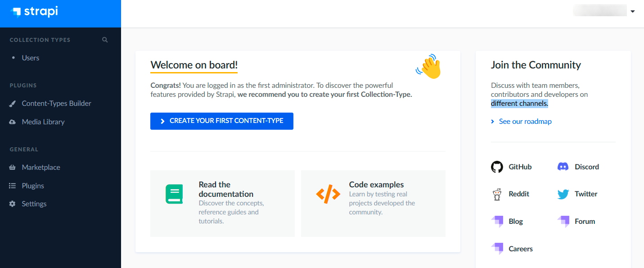Click the Settings gear icon in sidebar
Screen dimensions: 644x268
click(13, 204)
